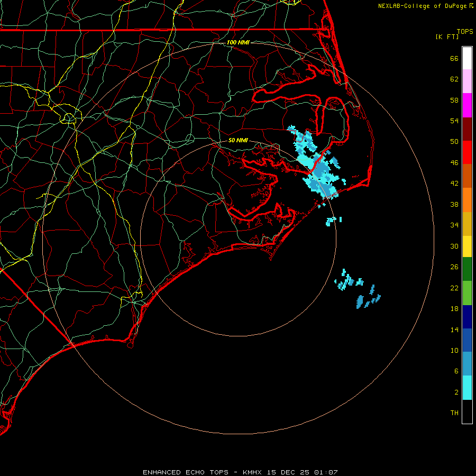Click the cyan 2 kft legend swatch
Image resolution: width=476 pixels, height=476 pixels.
467,388
